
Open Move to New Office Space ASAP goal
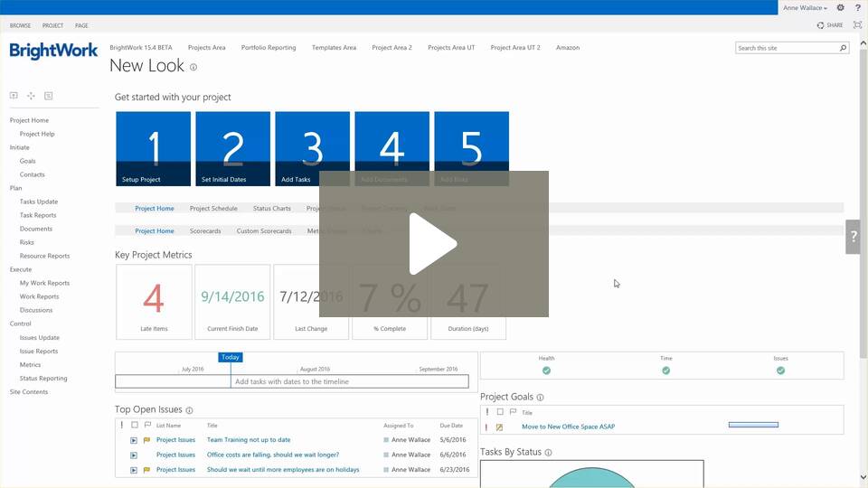(x=568, y=427)
